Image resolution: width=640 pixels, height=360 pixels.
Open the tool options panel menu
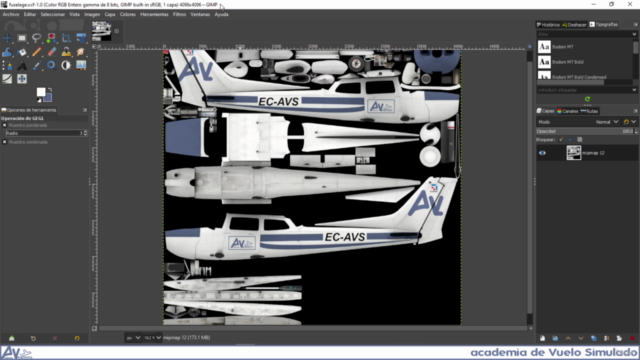(x=85, y=110)
